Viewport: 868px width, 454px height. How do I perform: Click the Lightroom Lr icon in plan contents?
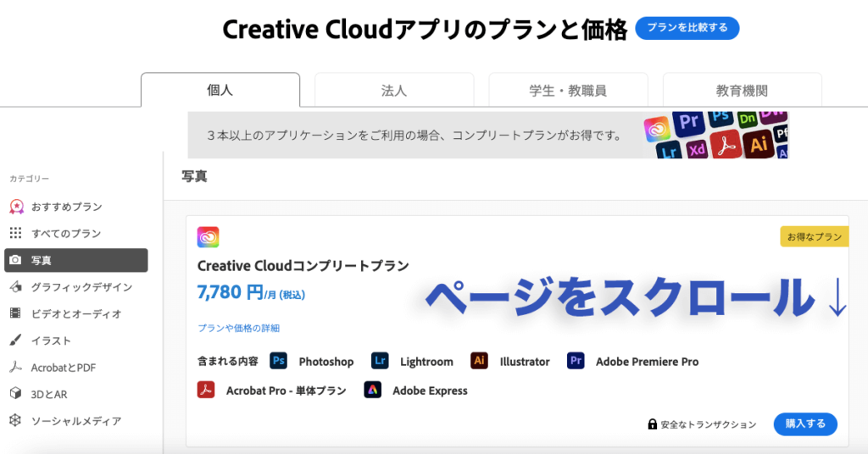point(380,361)
